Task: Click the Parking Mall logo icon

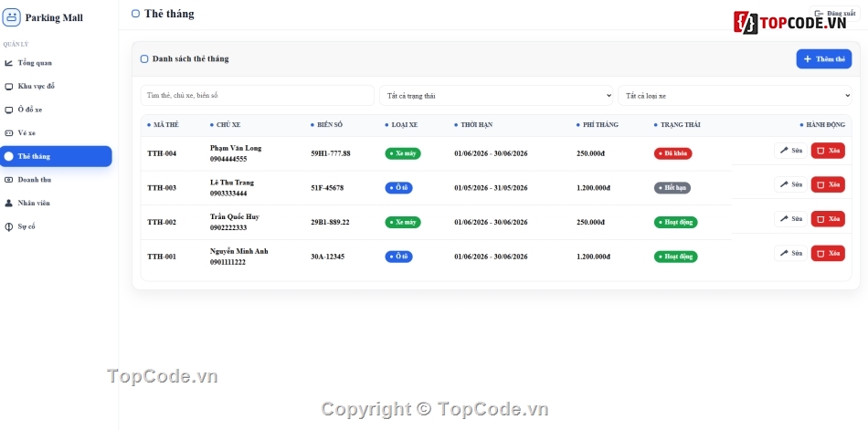Action: 11,17
